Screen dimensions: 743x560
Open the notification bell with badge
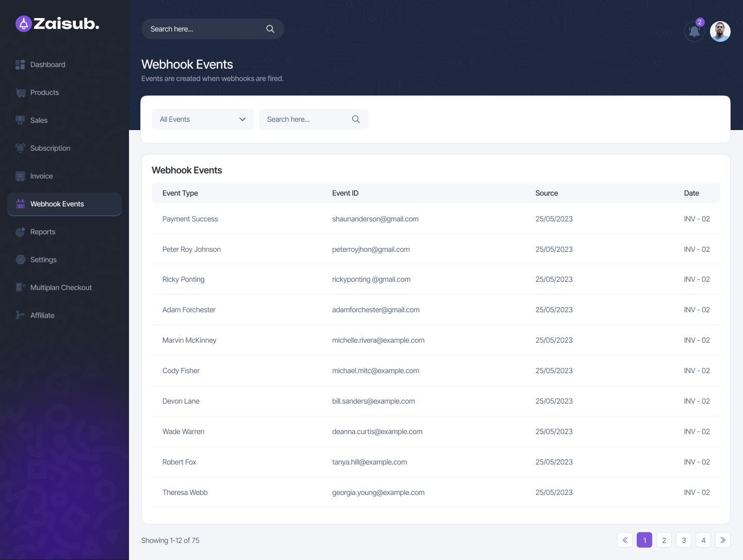click(694, 31)
